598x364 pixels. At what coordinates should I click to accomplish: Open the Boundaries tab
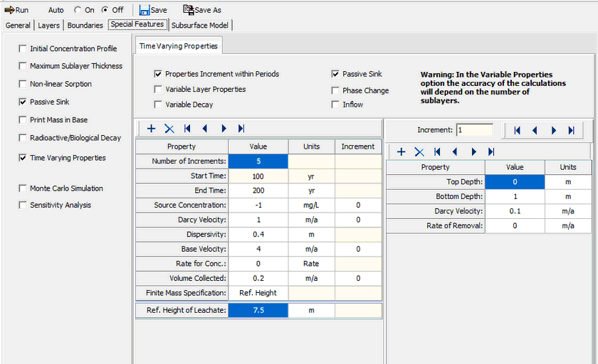click(85, 25)
